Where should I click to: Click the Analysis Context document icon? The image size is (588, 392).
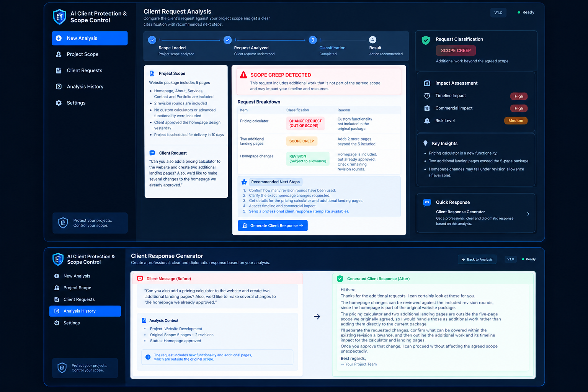point(144,320)
